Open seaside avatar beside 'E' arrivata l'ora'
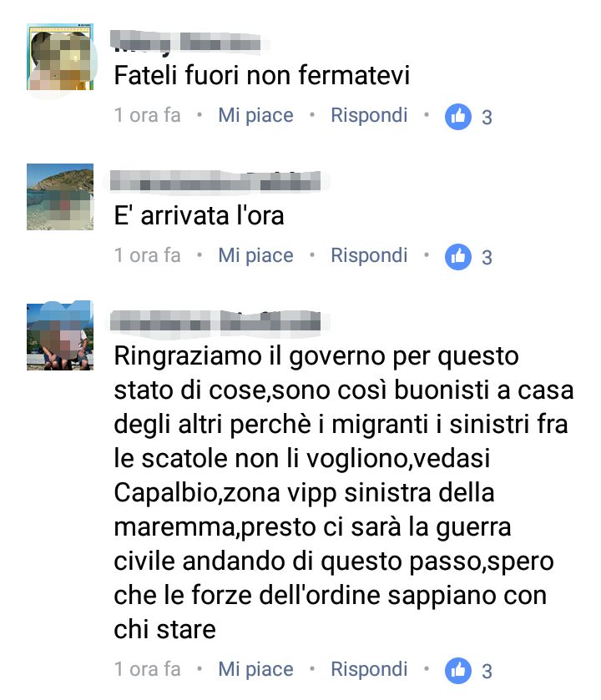 tap(60, 197)
